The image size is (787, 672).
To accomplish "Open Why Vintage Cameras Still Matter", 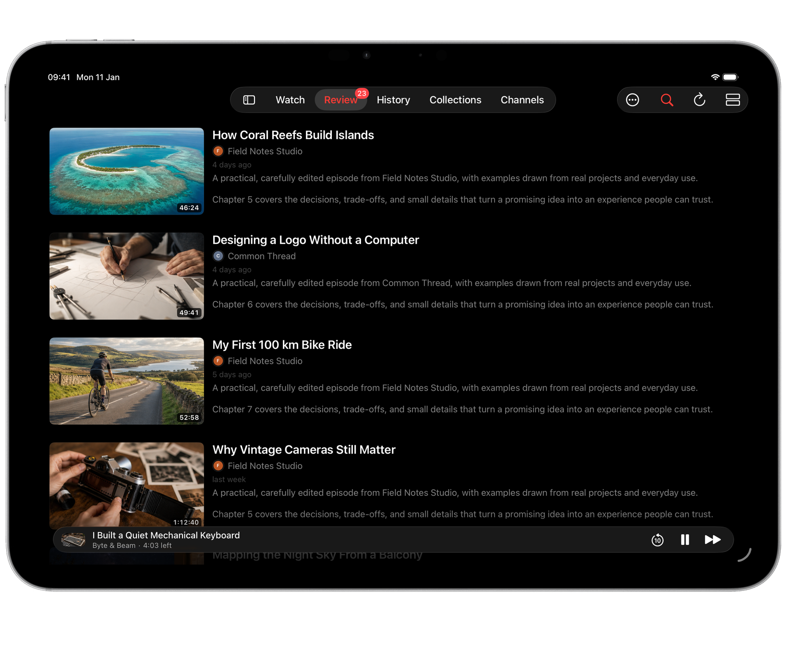I will 304,450.
